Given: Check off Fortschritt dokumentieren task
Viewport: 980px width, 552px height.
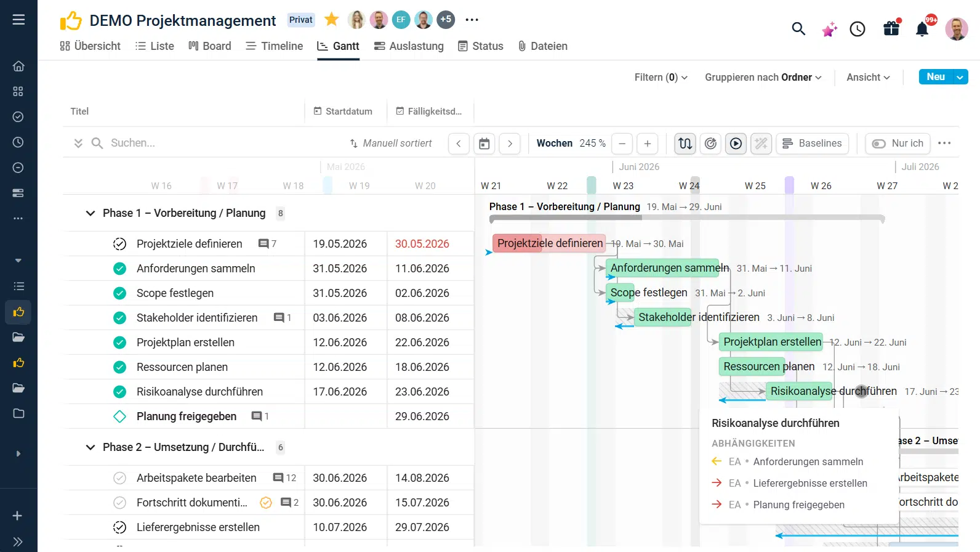Looking at the screenshot, I should coord(120,503).
